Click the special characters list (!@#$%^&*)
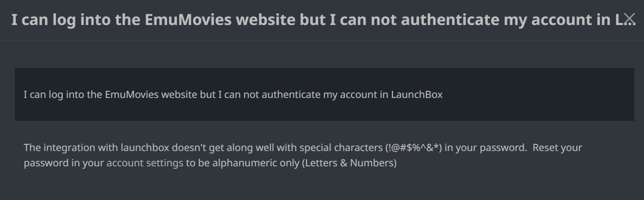Image resolution: width=644 pixels, height=200 pixels. click(414, 148)
